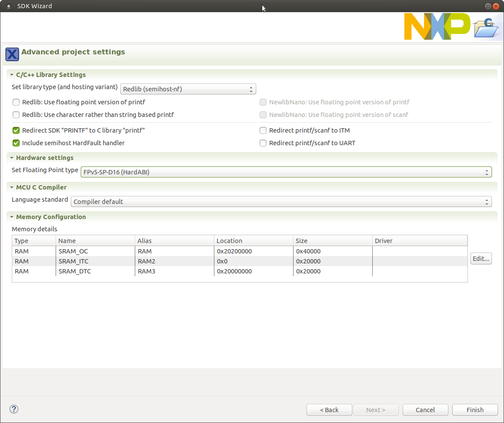Screen dimensions: 504x423
Task: Select the SRAM_DTC memory row
Action: tap(240, 271)
